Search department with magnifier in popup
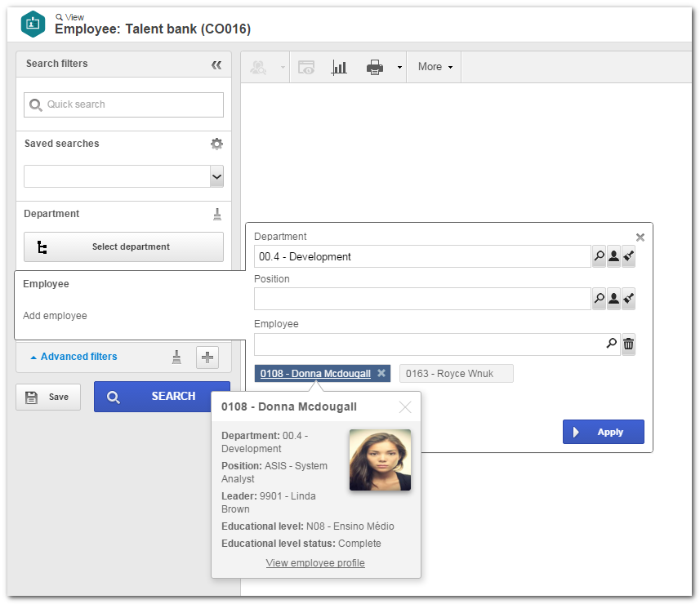The width and height of the screenshot is (700, 604). (599, 256)
